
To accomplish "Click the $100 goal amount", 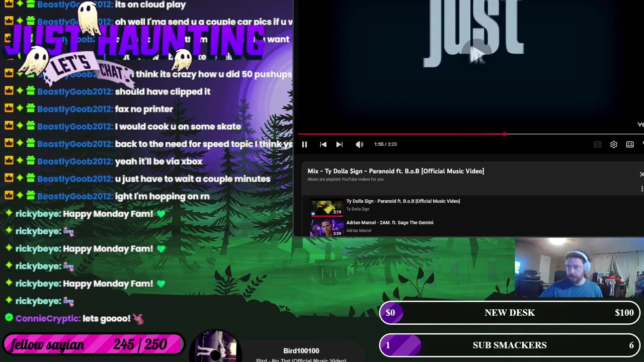I will 624,313.
